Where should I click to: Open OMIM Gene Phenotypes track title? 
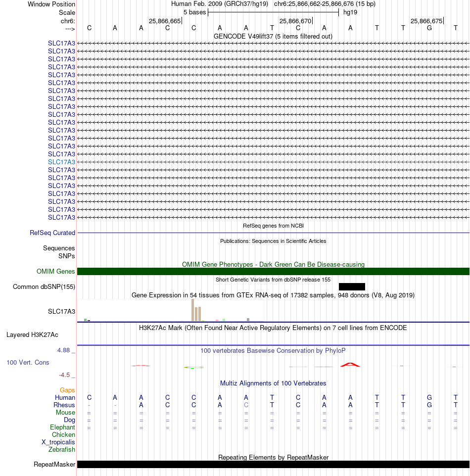coord(273,264)
